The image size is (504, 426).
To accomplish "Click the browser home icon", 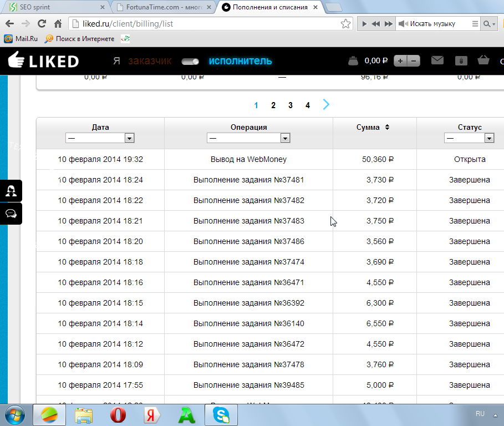I will click(58, 23).
